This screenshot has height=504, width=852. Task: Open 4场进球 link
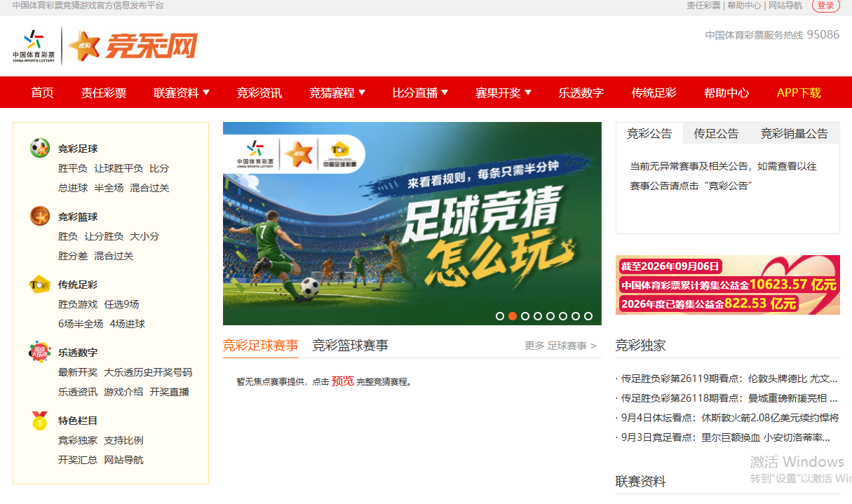[127, 324]
